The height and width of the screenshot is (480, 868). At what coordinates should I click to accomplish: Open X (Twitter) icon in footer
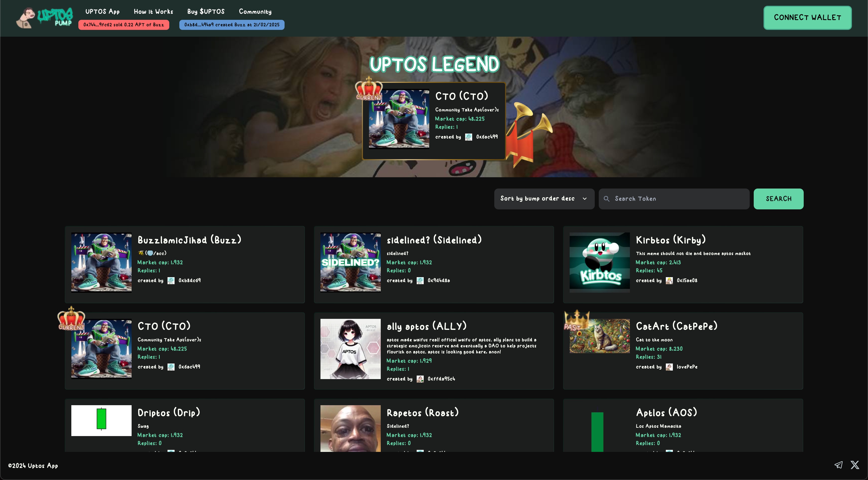854,465
